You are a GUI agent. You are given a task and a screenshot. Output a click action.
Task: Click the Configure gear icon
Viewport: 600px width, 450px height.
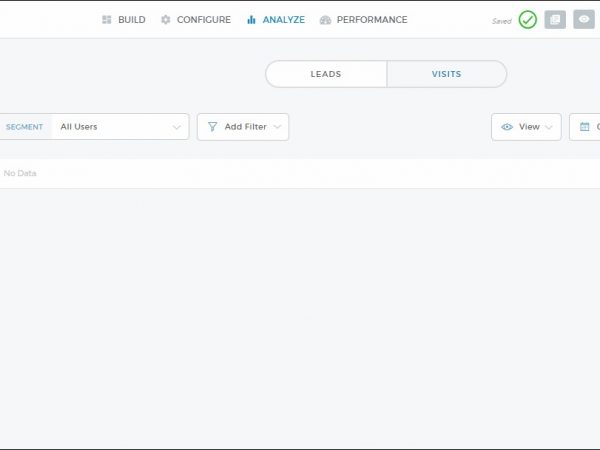[x=166, y=20]
